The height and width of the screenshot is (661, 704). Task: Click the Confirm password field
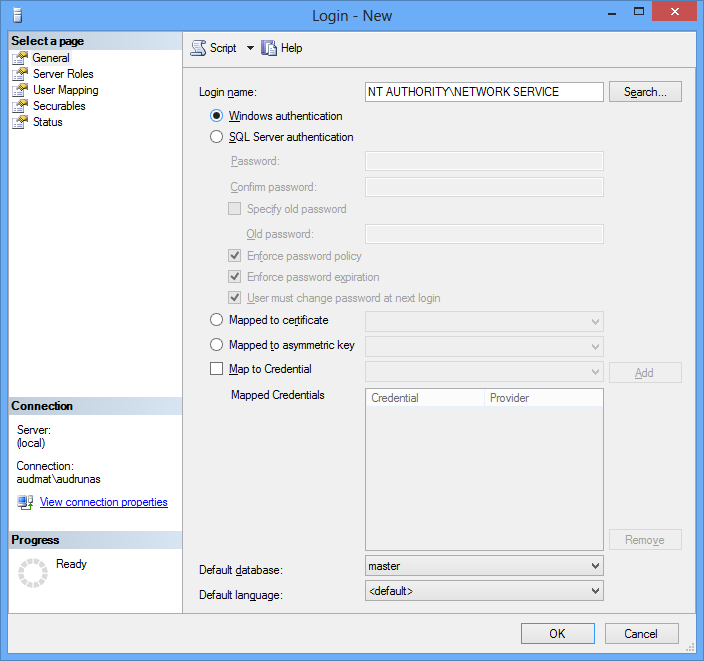(x=484, y=187)
